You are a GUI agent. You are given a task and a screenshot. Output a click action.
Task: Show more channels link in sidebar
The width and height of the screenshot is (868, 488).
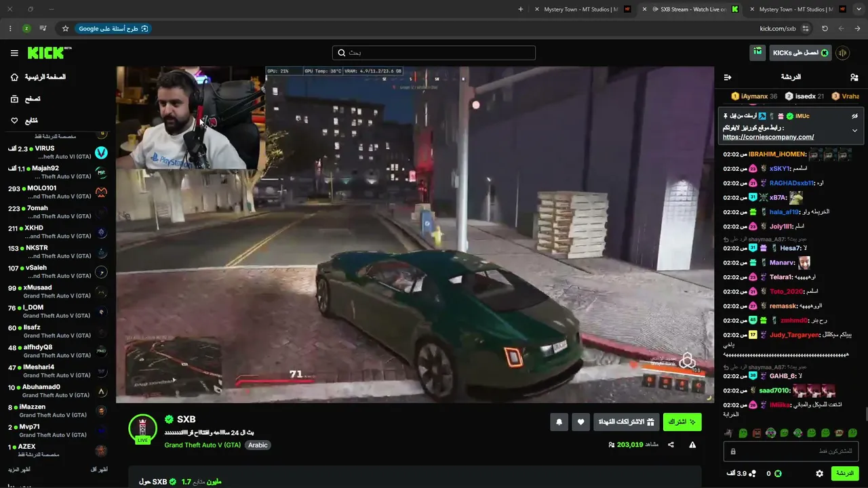pyautogui.click(x=19, y=469)
